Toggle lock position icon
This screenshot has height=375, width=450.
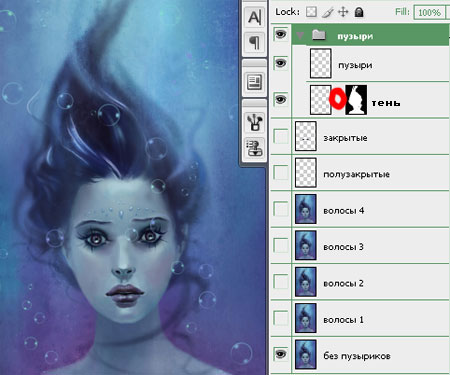343,12
